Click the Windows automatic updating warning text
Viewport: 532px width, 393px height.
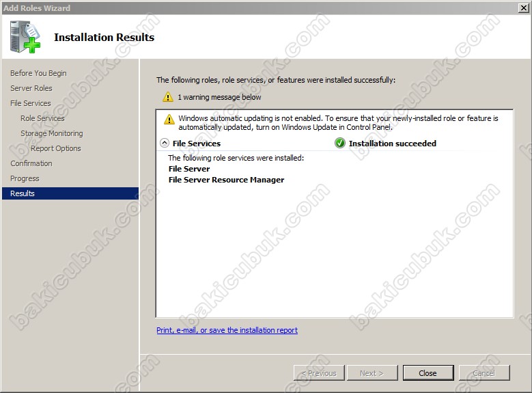click(x=338, y=122)
